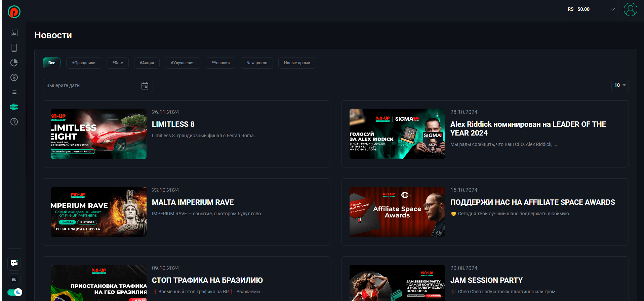Open the MALTA IMPERIUM RAVE article title
The image size is (644, 301).
[193, 202]
